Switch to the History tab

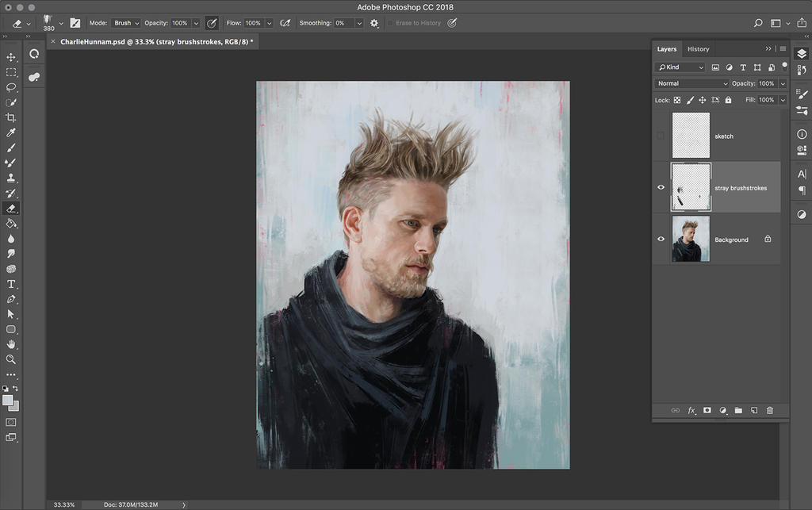[698, 49]
